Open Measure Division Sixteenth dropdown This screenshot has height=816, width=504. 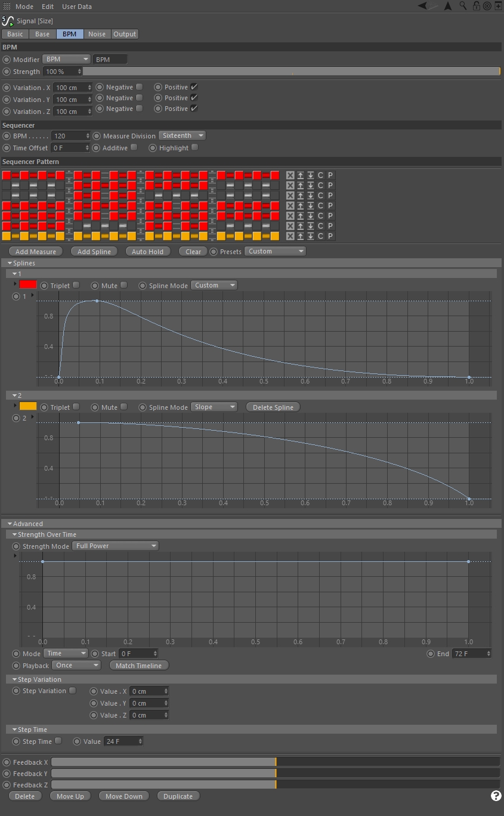(182, 136)
